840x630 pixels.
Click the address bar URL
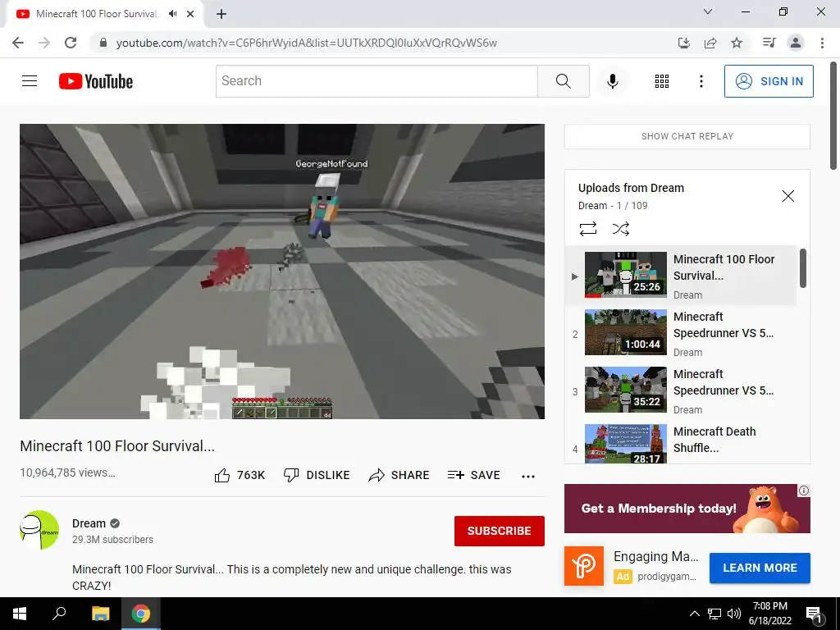pos(307,43)
